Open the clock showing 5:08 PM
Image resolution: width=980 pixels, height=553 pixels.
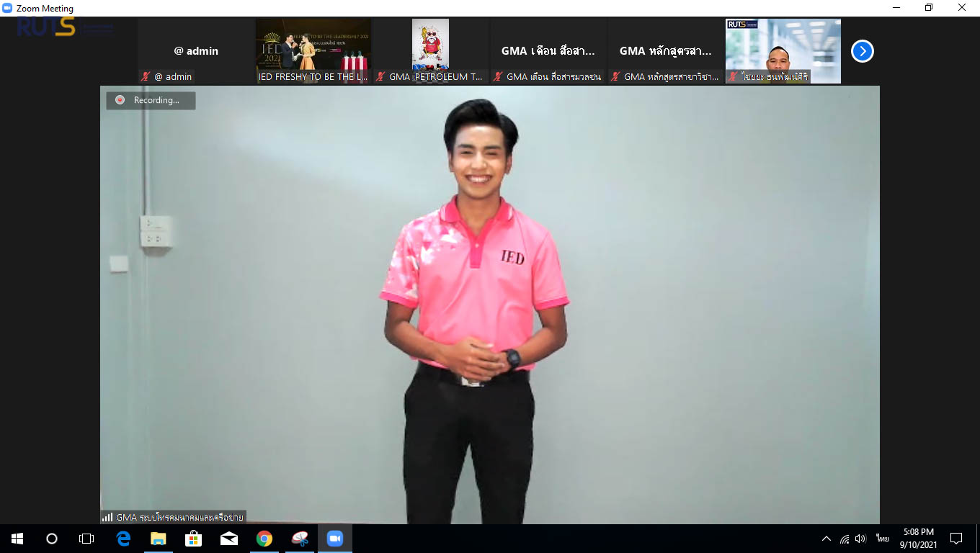click(918, 539)
